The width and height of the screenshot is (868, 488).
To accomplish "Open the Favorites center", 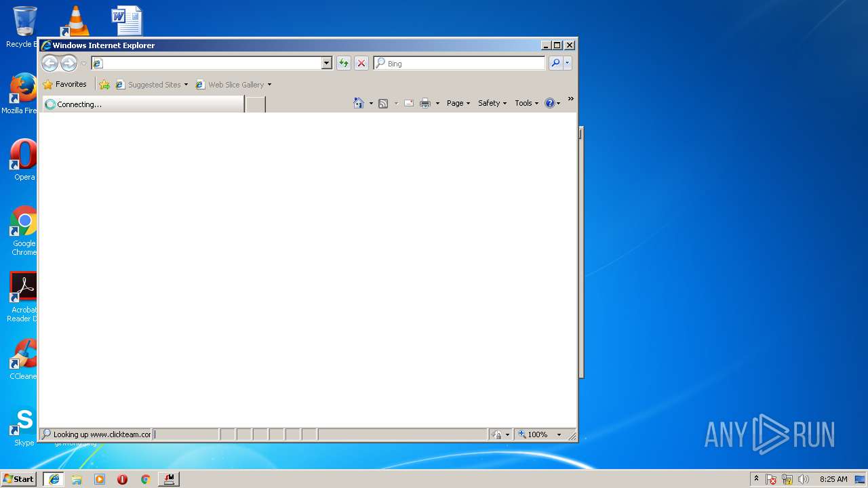I will 65,85.
